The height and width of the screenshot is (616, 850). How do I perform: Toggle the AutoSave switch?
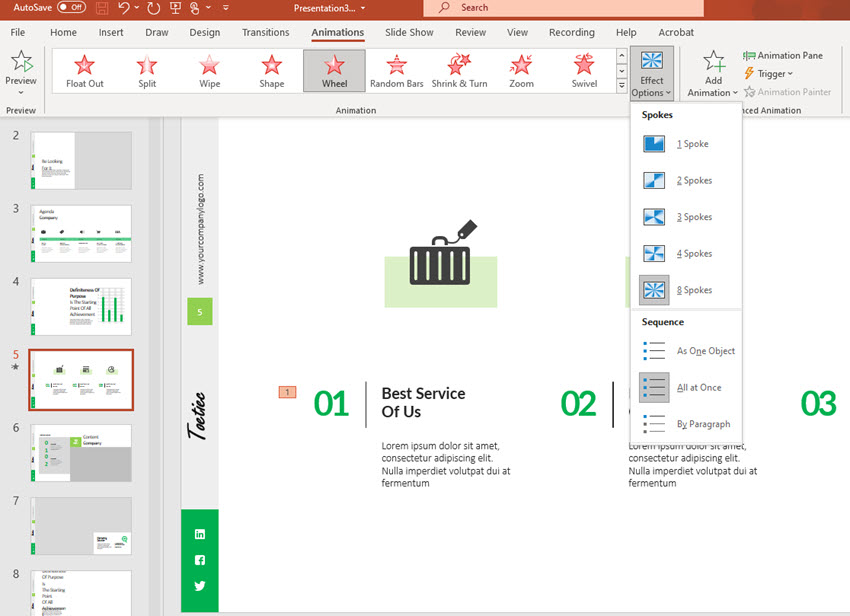pos(70,7)
